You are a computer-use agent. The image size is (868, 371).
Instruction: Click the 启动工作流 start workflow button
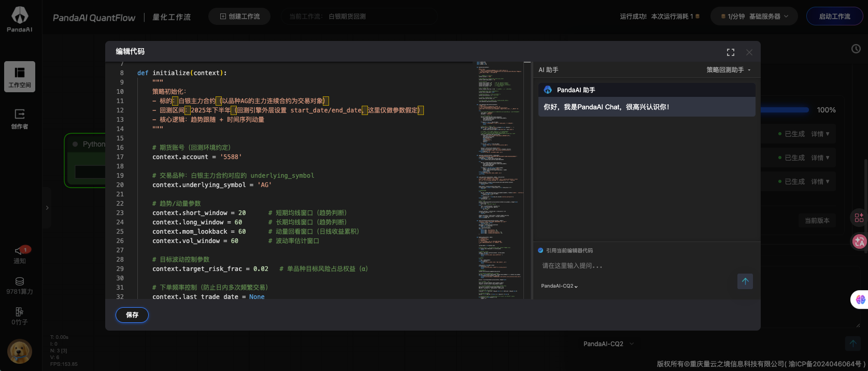click(834, 17)
